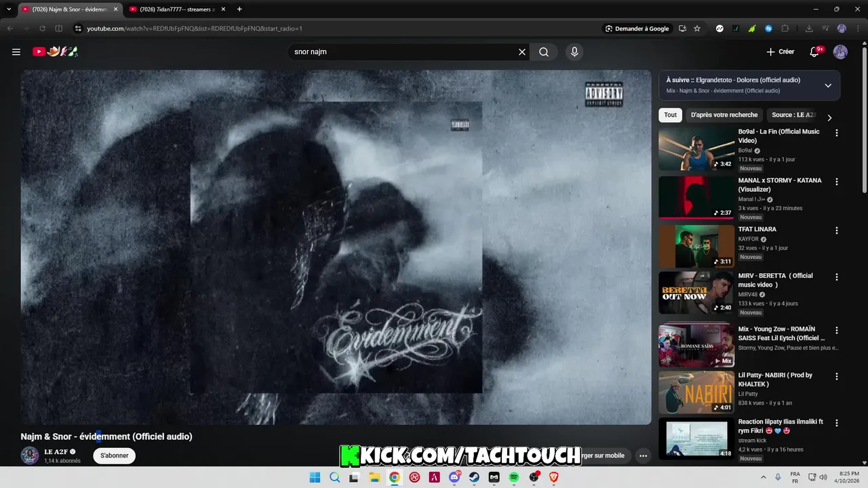Select the Source : LE A2F chip
The image size is (868, 488).
pos(793,115)
